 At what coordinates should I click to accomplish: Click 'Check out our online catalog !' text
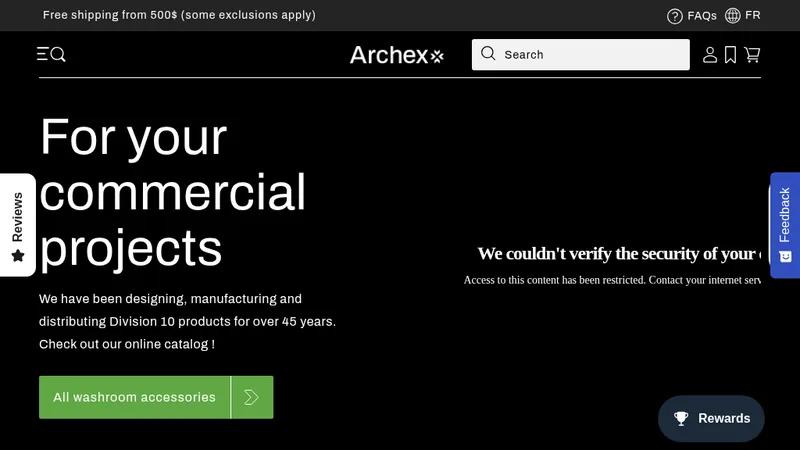[x=127, y=344]
